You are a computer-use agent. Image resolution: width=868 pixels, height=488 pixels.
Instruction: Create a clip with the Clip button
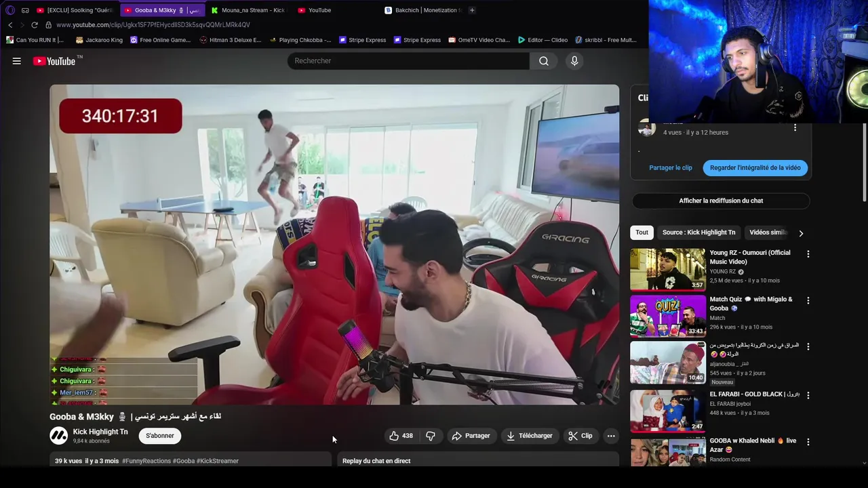[x=580, y=436]
